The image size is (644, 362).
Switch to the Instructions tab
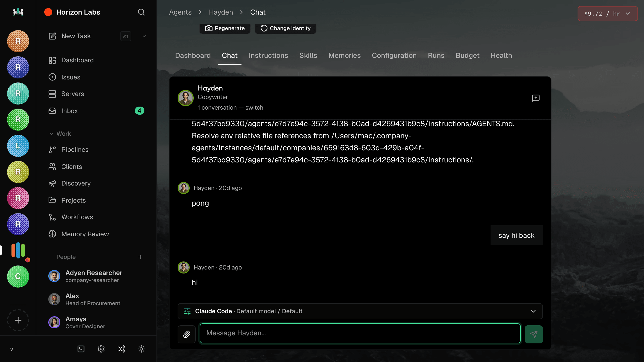[268, 56]
